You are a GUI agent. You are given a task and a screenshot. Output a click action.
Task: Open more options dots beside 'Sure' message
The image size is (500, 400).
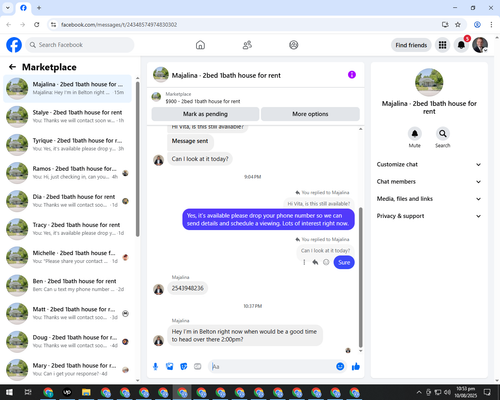pos(304,262)
